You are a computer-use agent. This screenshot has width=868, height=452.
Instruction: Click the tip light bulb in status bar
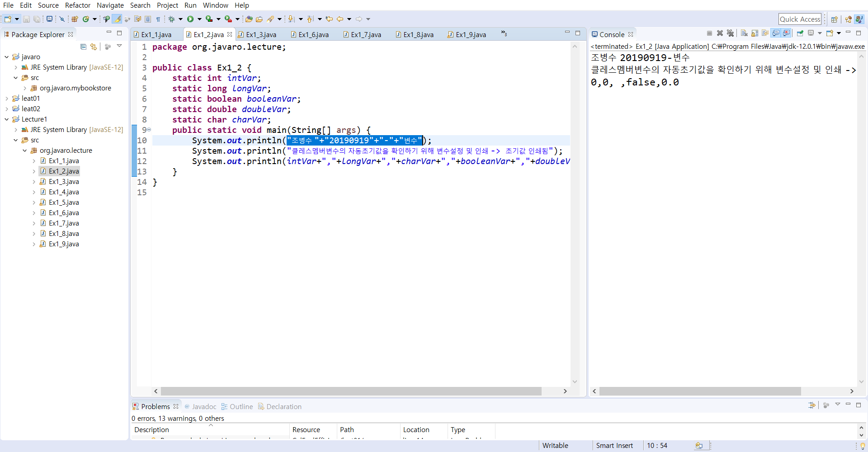[x=863, y=446]
